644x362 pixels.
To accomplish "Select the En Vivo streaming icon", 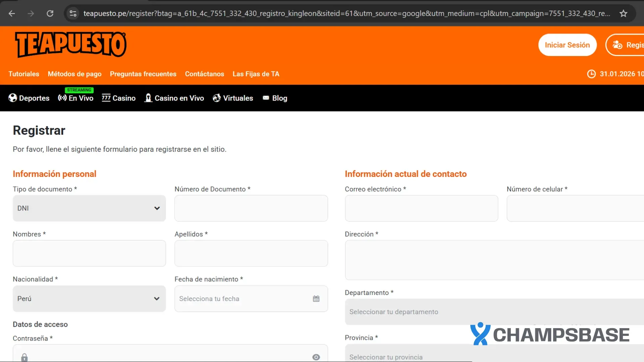I will pos(62,98).
